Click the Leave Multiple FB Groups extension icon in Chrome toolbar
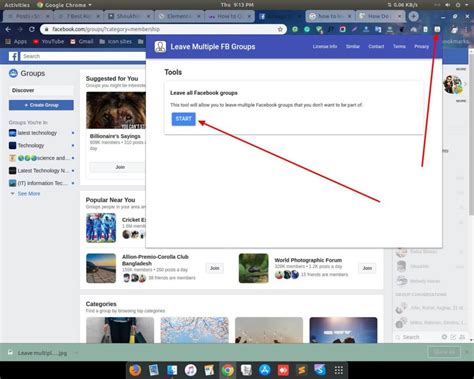The image size is (474, 379). (437, 29)
